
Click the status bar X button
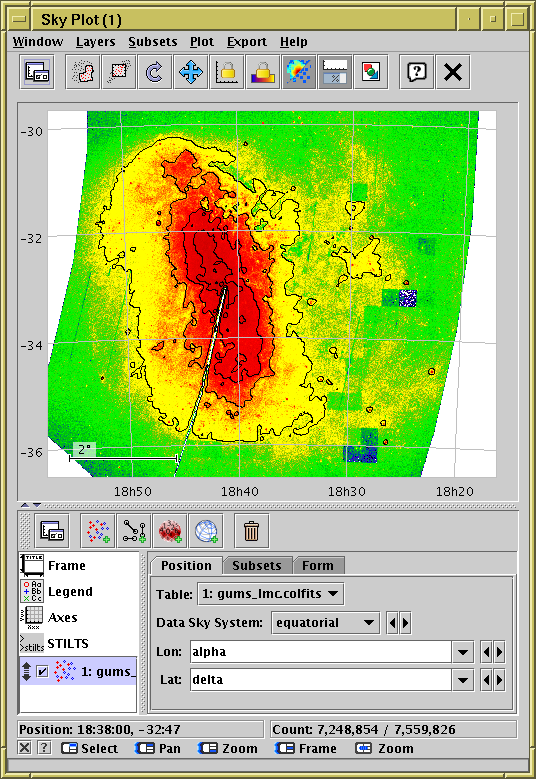(x=24, y=748)
